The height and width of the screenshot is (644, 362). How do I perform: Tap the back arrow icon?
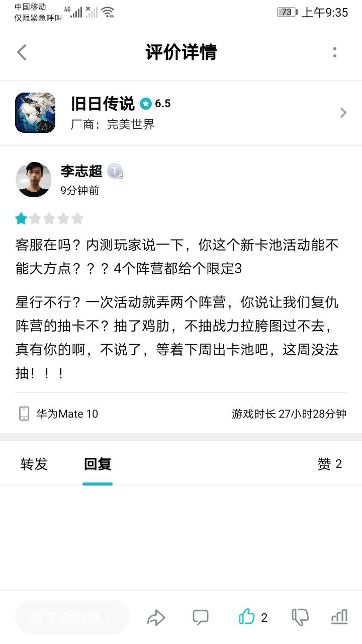coord(22,52)
